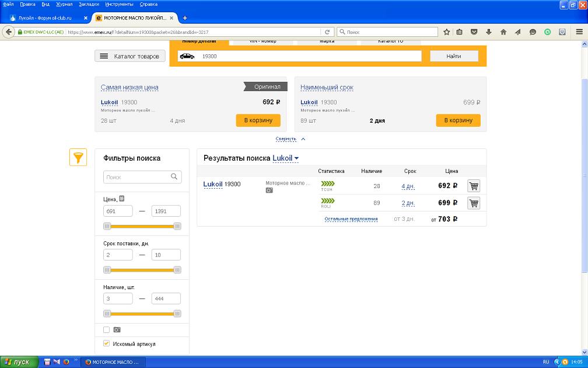Click the RU language indicator in tray
The height and width of the screenshot is (368, 588).
[546, 362]
